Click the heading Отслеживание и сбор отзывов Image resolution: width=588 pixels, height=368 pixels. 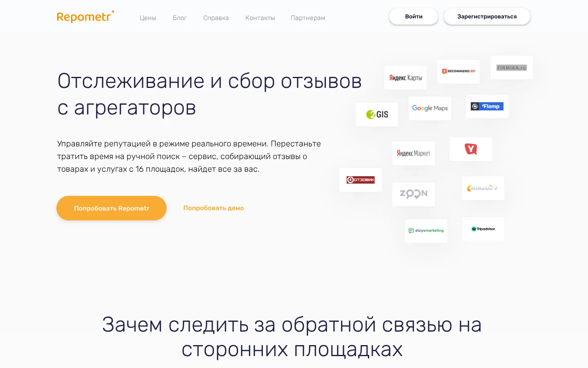pyautogui.click(x=209, y=94)
